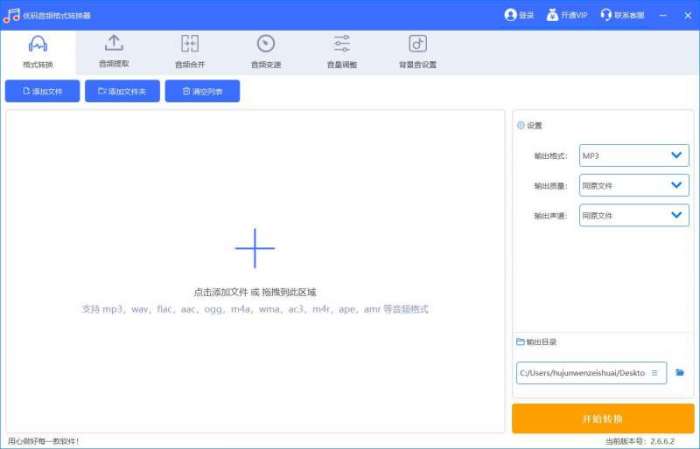Click the supported formats line starting with 支持 mp3

pos(255,309)
